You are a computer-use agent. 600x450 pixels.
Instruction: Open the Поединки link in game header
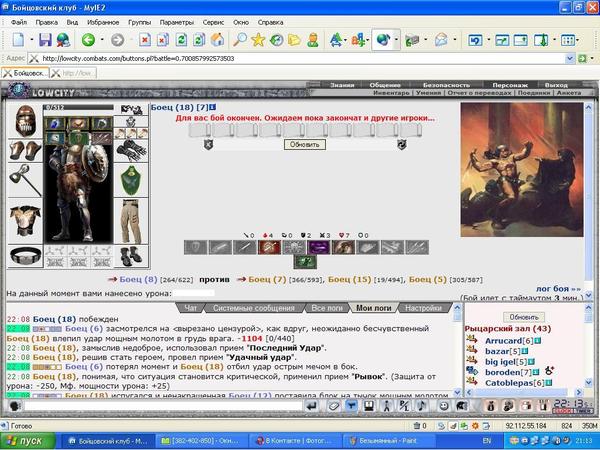533,93
